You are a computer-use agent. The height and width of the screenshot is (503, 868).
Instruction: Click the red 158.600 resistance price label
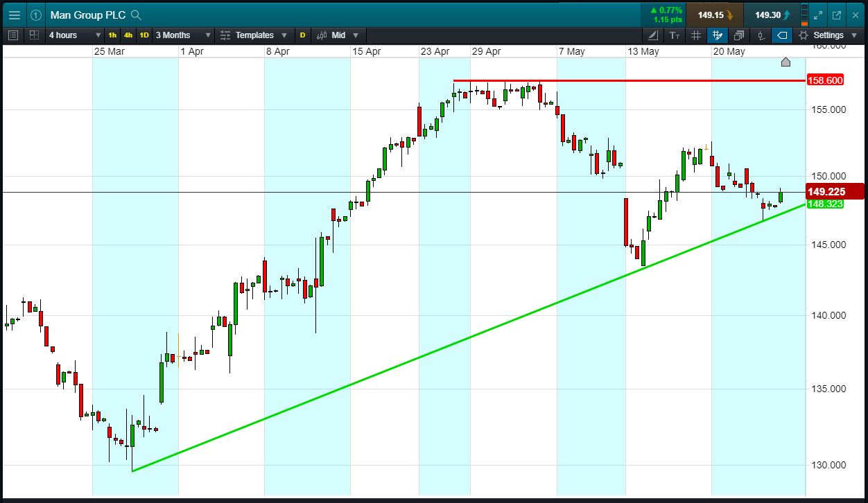[x=826, y=80]
